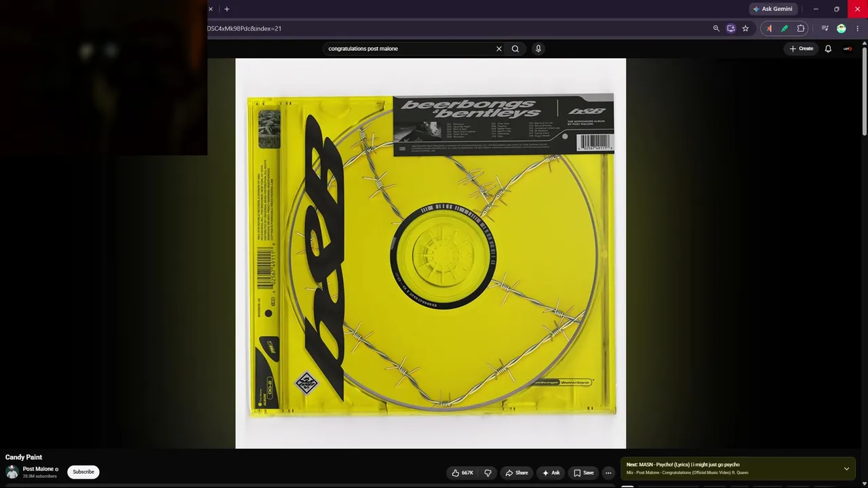Dislike the Candy Paint video
The width and height of the screenshot is (868, 488).
coord(488,473)
